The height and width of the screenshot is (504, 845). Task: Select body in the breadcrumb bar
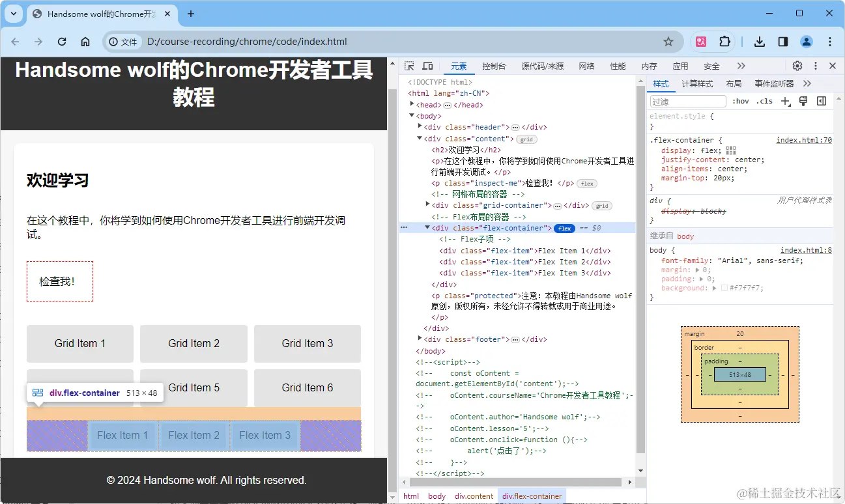437,496
